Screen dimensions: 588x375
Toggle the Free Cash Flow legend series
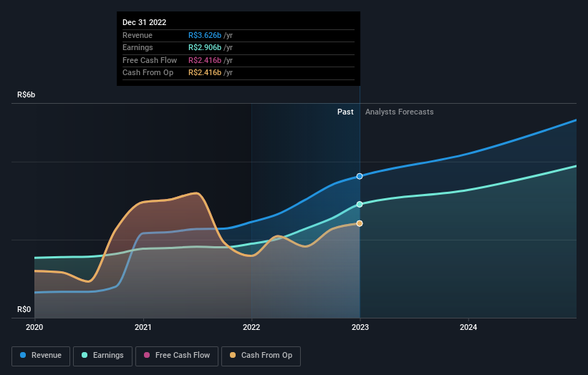[x=177, y=356]
